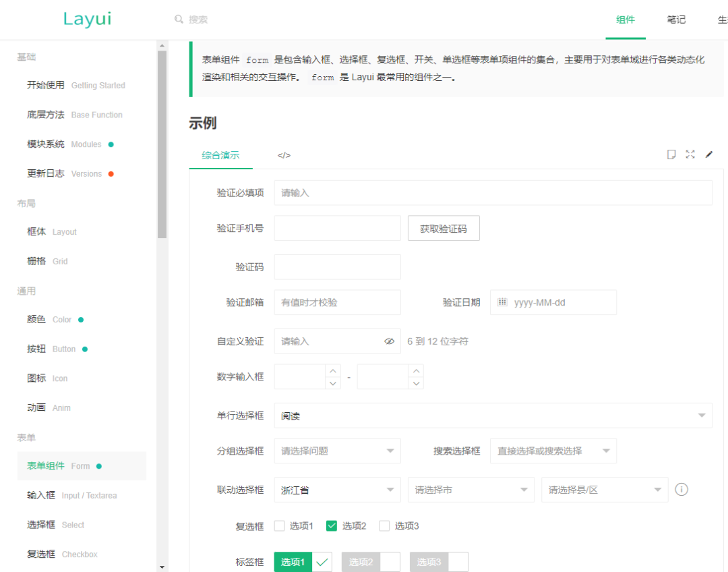Click the note icon above the demo panel
This screenshot has height=572, width=728.
coord(671,154)
